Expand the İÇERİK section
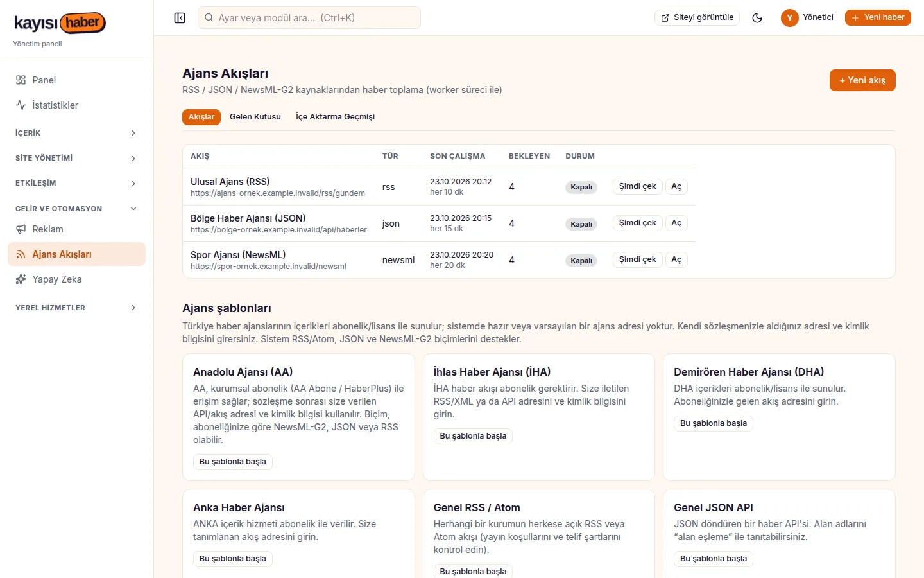Viewport: 924px width, 578px height. pyautogui.click(x=77, y=133)
